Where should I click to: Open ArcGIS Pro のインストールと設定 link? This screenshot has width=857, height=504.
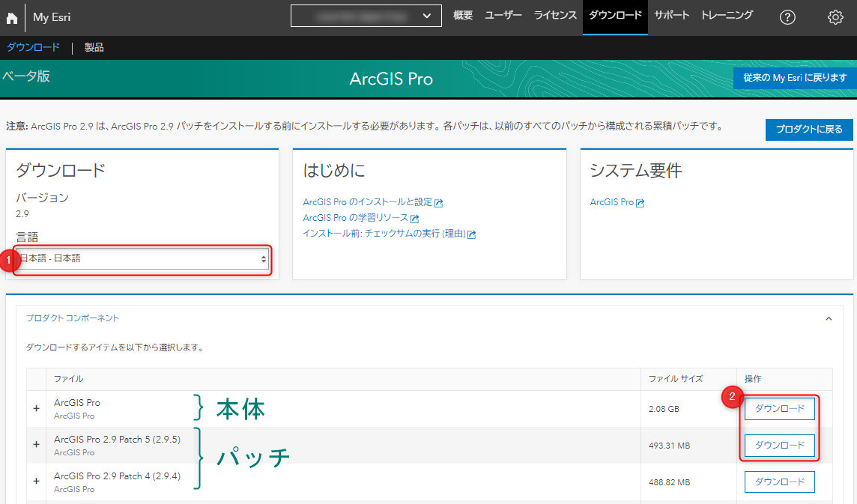[373, 202]
